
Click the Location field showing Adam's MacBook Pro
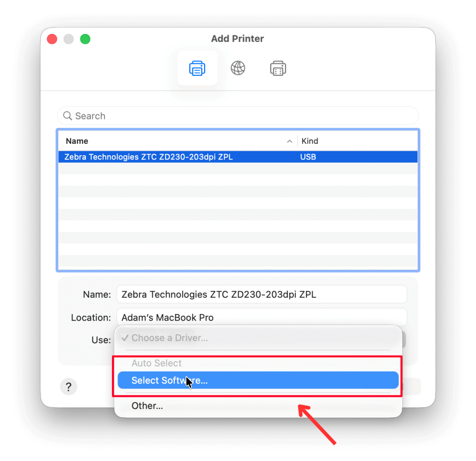point(261,318)
